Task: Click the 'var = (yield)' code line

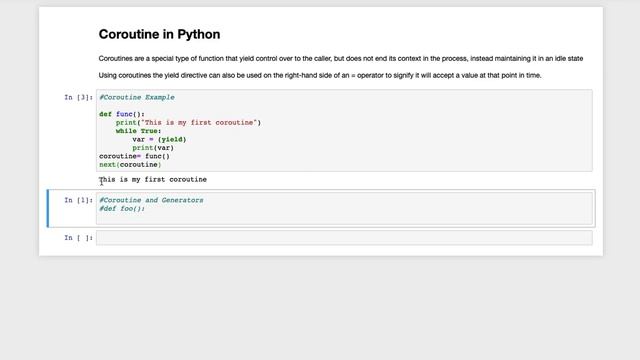Action: (159, 139)
